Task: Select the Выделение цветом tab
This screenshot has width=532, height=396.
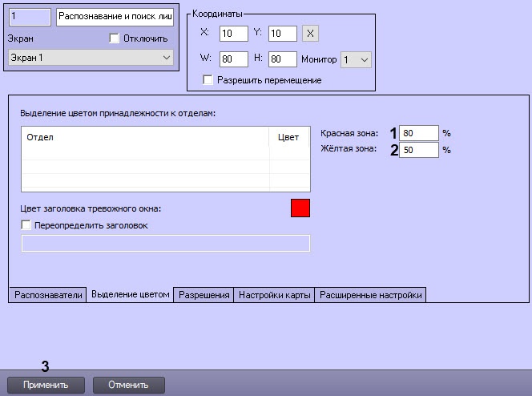Action: coord(130,294)
